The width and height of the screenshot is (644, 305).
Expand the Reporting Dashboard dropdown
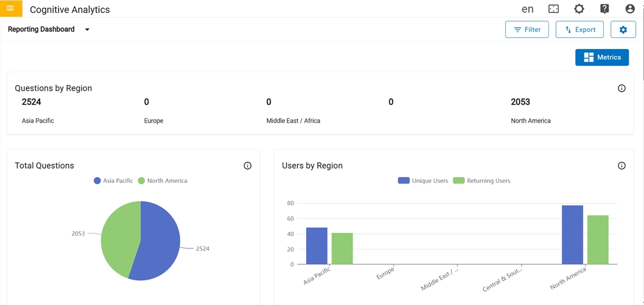[x=87, y=29]
